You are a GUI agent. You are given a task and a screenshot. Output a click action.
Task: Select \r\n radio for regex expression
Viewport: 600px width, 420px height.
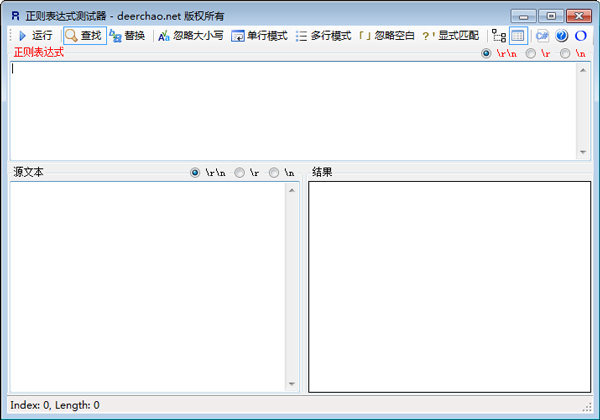coord(486,53)
